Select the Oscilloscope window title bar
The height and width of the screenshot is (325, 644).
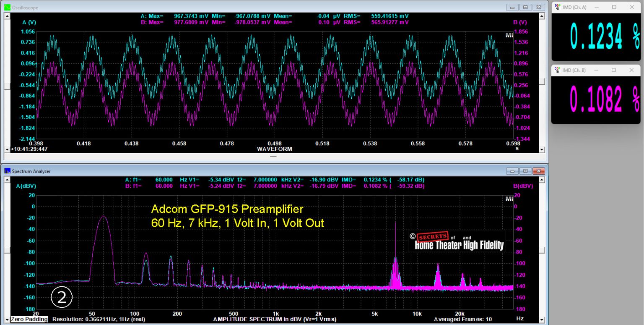[252, 7]
